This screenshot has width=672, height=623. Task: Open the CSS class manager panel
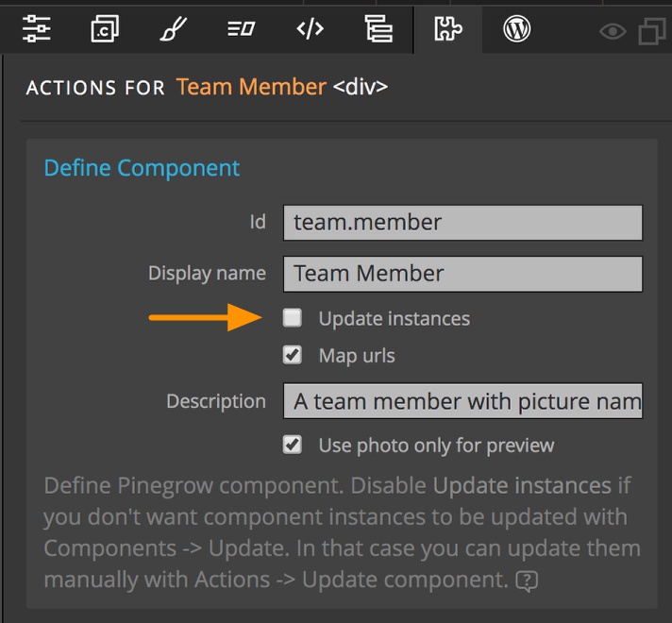coord(105,28)
